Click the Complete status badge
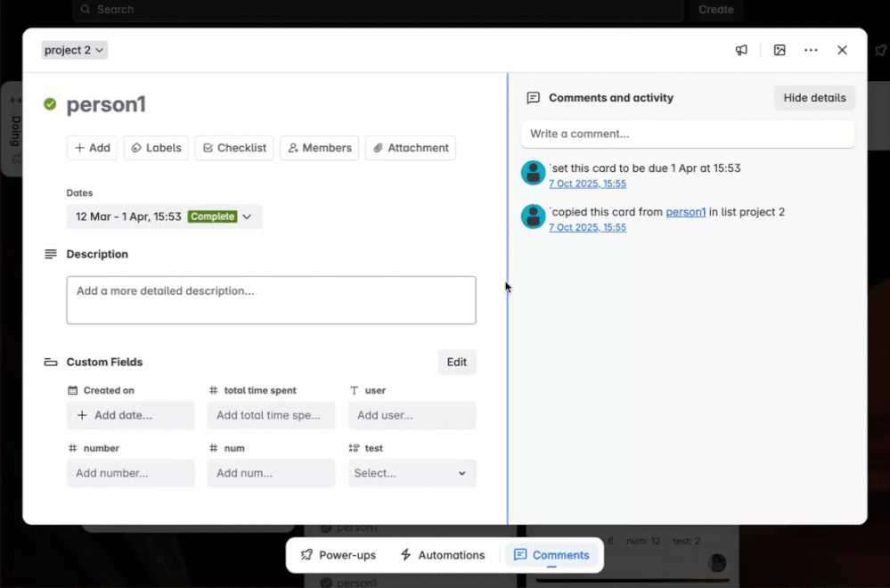 tap(212, 216)
